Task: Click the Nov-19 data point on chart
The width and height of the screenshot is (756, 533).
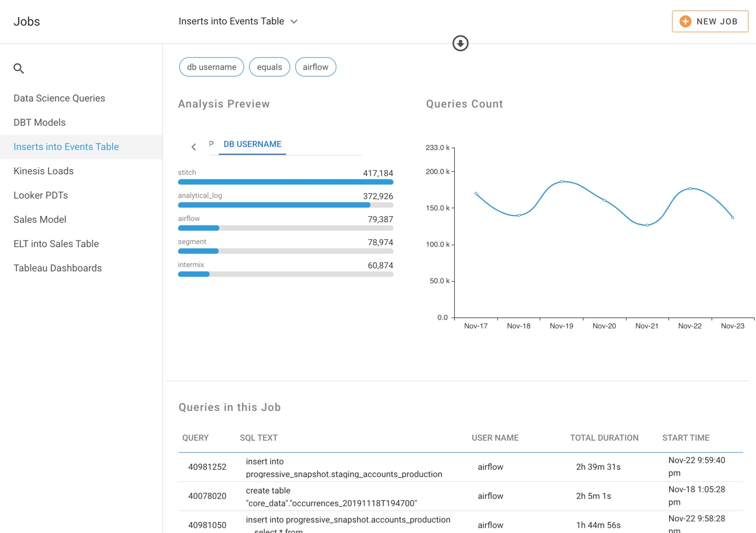Action: (x=562, y=182)
